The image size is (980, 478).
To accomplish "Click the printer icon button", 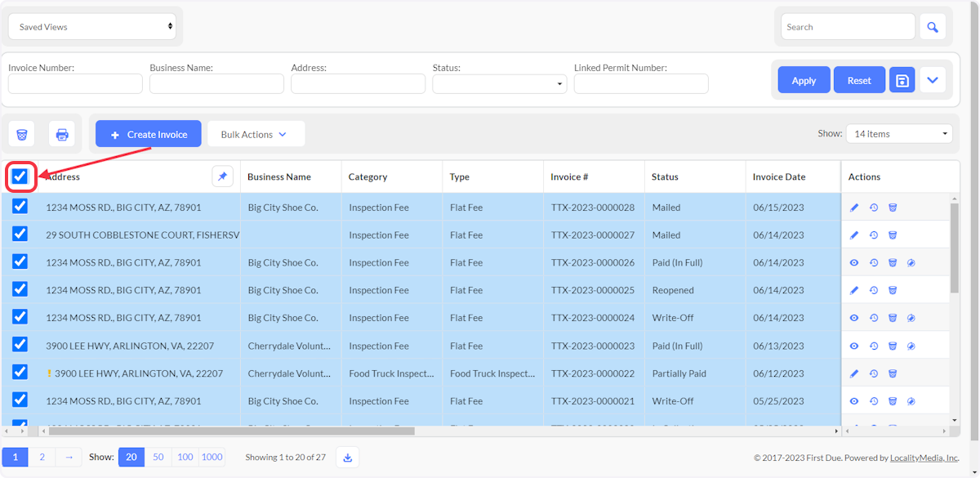I will (62, 134).
